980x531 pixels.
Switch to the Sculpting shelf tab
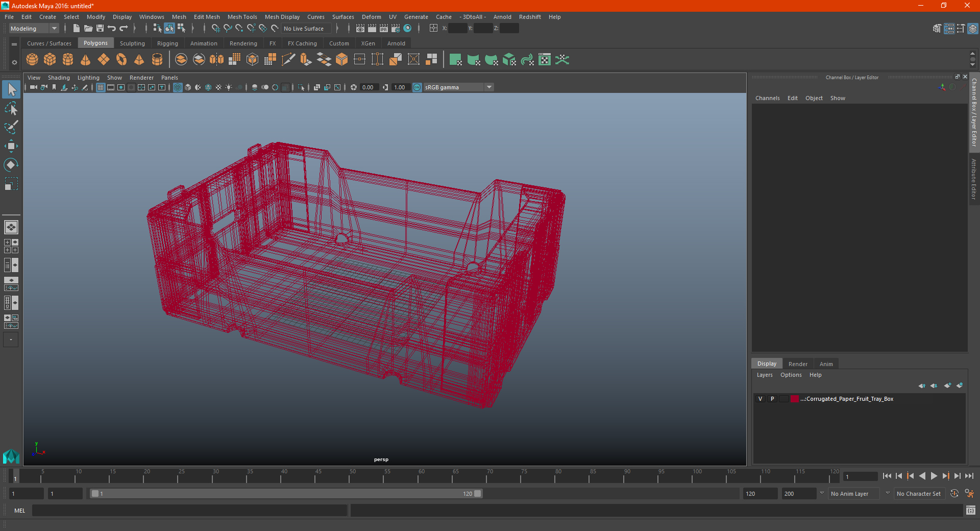[132, 43]
